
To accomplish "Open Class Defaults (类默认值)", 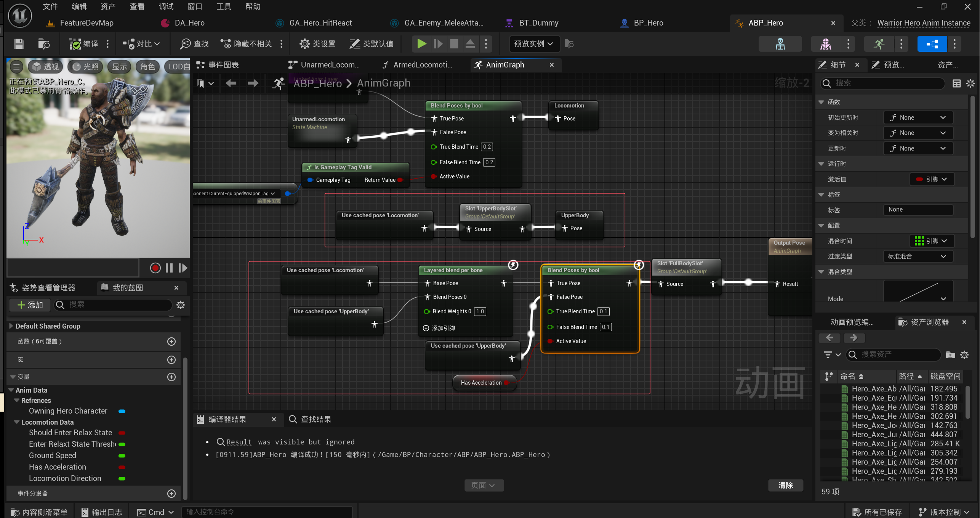I will pos(372,44).
